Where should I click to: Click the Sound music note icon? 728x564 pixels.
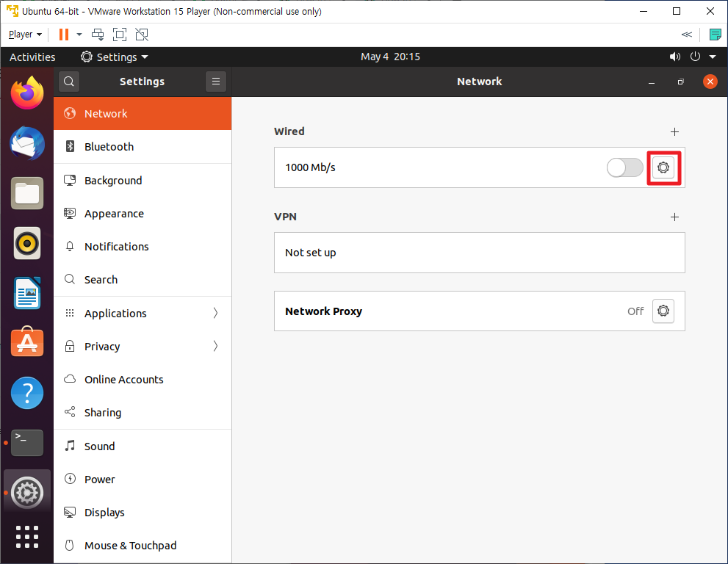[70, 446]
